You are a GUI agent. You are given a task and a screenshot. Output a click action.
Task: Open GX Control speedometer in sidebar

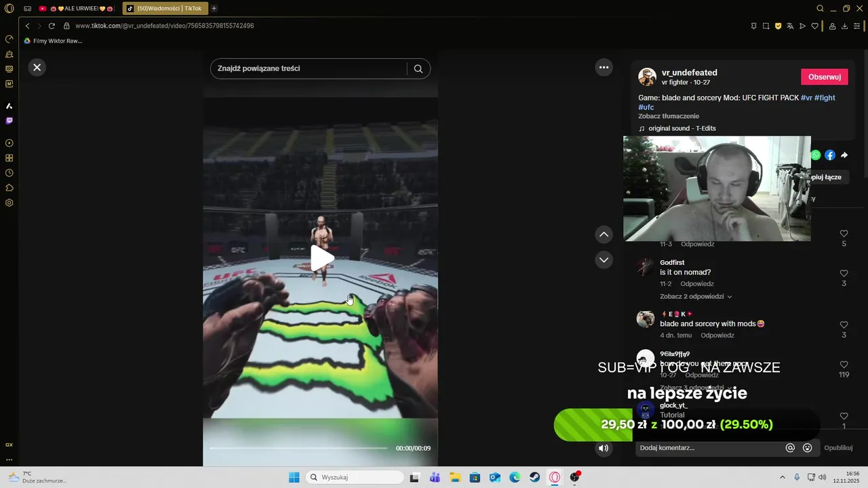click(x=9, y=39)
